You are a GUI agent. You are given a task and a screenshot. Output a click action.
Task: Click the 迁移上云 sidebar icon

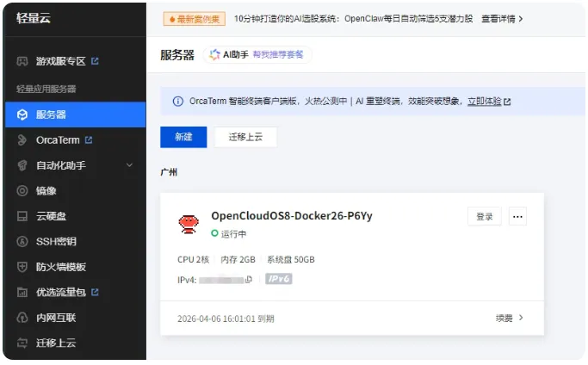point(22,343)
